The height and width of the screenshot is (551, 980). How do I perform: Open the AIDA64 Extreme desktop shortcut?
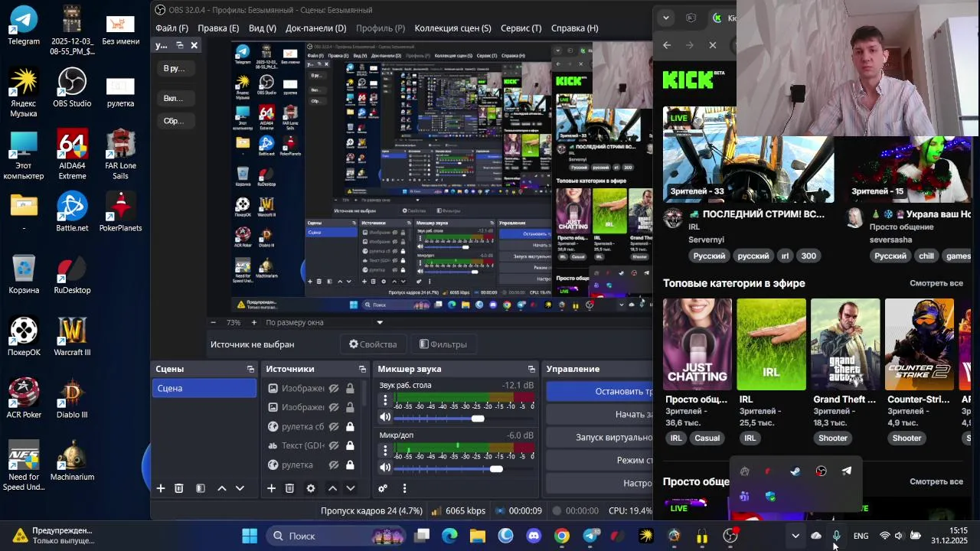pos(72,155)
